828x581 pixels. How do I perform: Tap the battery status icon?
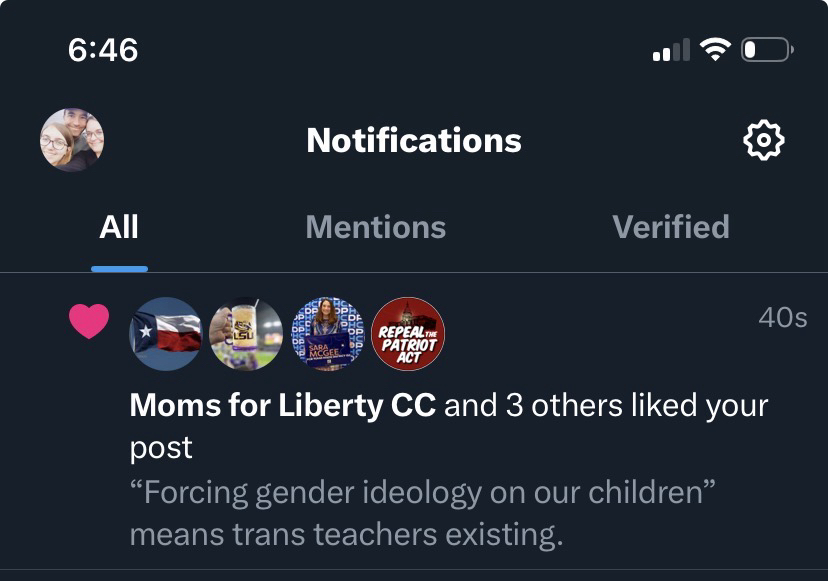(766, 49)
